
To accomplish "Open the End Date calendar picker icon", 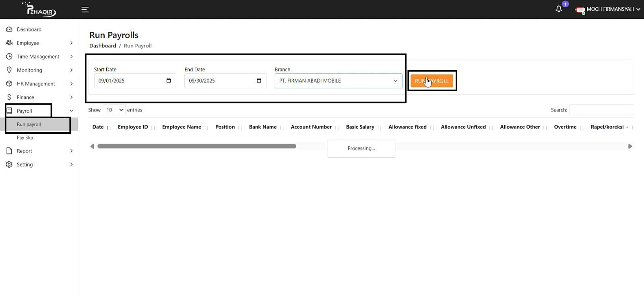I will coord(259,81).
